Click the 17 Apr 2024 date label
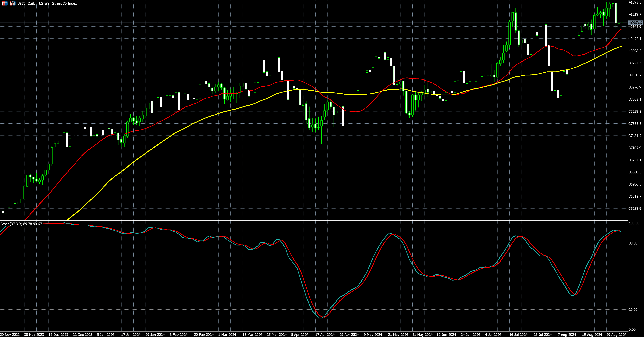 click(x=325, y=335)
